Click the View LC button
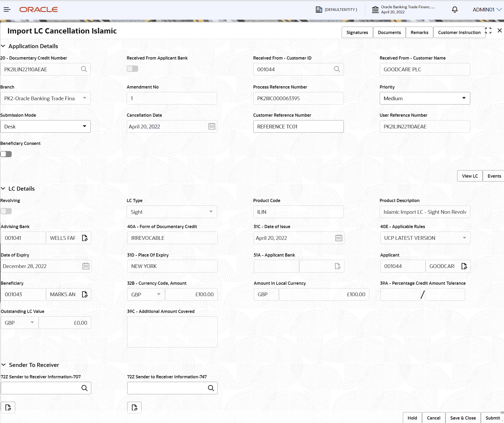This screenshot has width=504, height=423. [470, 176]
